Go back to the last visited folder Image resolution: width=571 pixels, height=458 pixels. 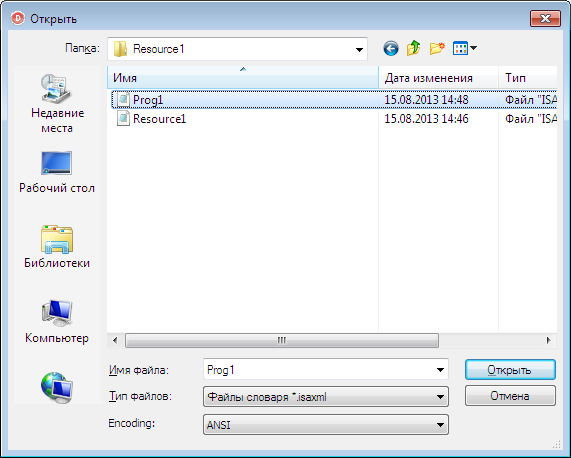[x=391, y=48]
